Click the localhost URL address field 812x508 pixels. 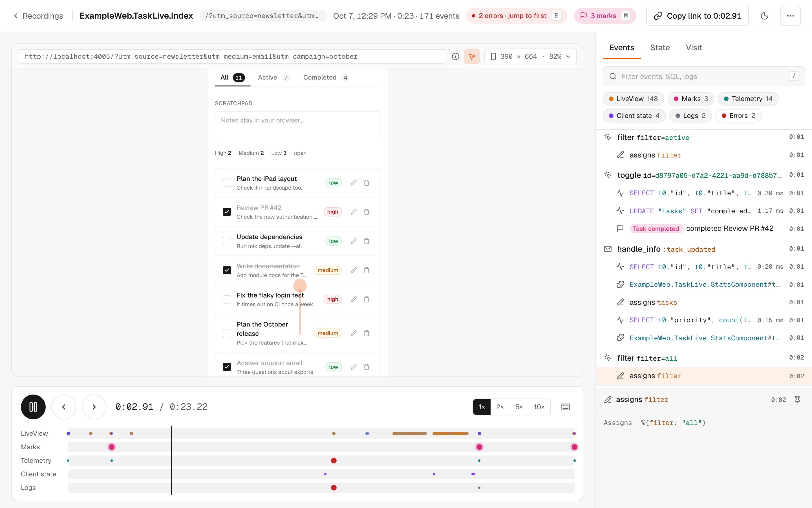[x=233, y=56]
